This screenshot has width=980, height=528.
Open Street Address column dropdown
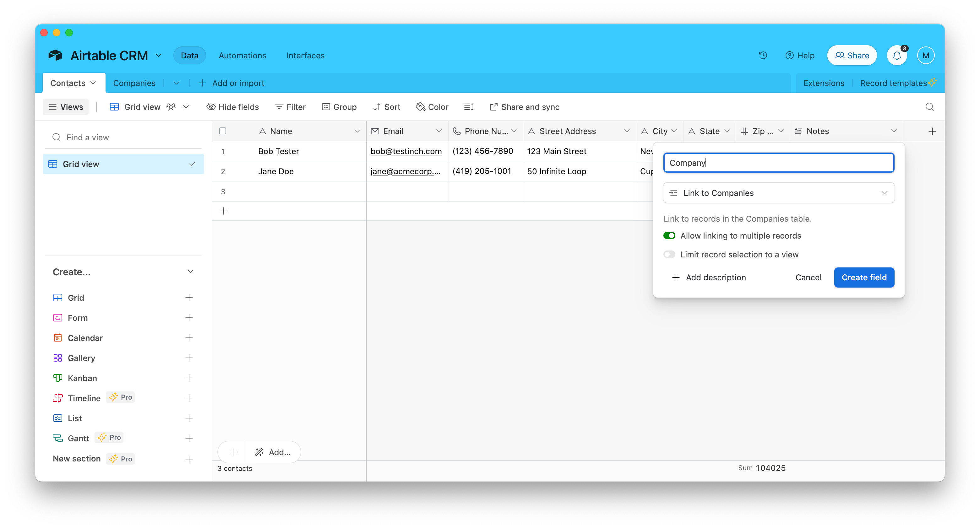(x=627, y=131)
